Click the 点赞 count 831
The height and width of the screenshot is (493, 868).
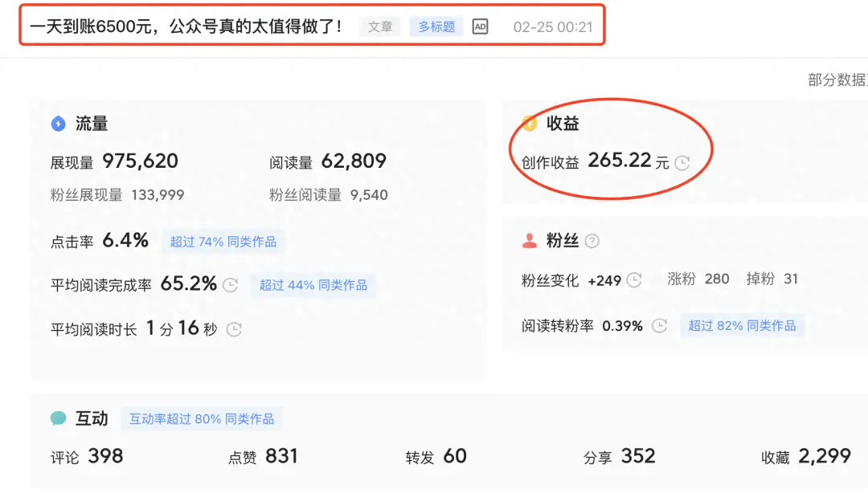coord(282,456)
